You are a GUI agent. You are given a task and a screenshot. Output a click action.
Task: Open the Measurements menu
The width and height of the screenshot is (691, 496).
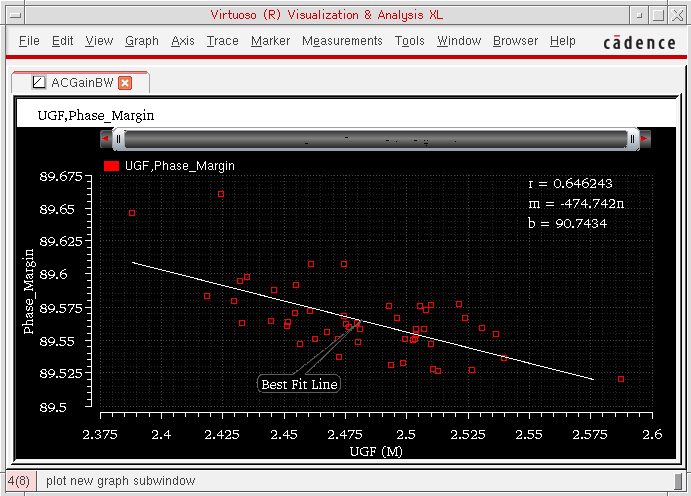click(342, 41)
